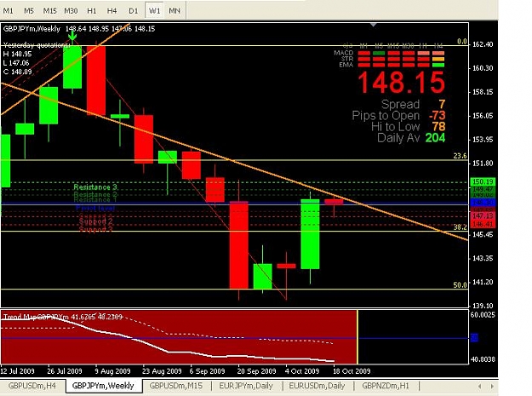Select the M30 timeframe button

point(71,10)
